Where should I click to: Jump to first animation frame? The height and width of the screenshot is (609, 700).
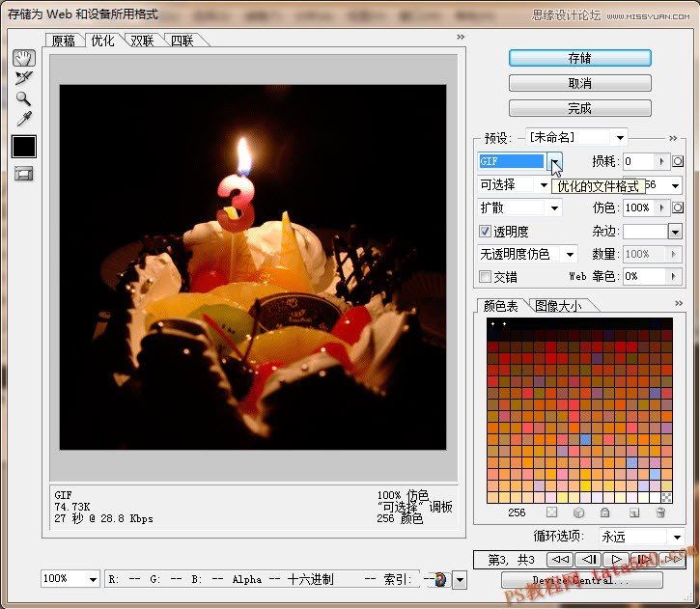[x=561, y=559]
